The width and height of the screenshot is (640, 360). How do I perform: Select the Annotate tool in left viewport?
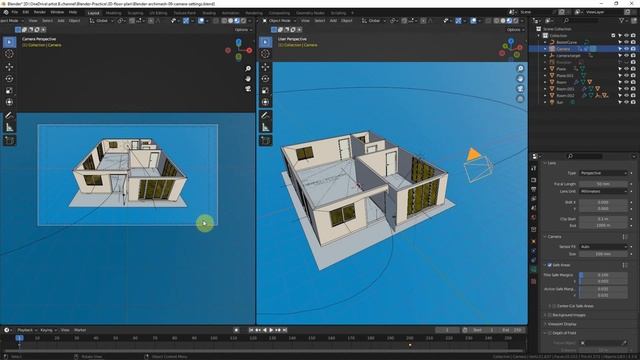(x=9, y=116)
